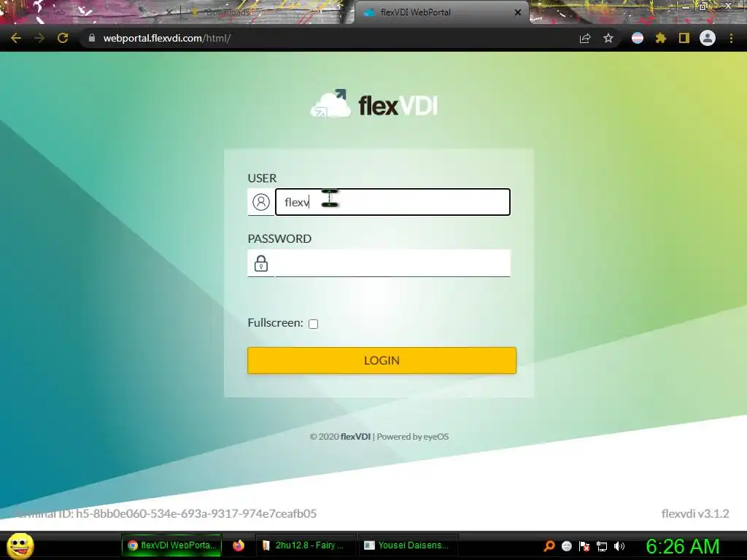Click the user avatar icon beside USER field
Viewport: 747px width, 560px height.
coord(261,202)
